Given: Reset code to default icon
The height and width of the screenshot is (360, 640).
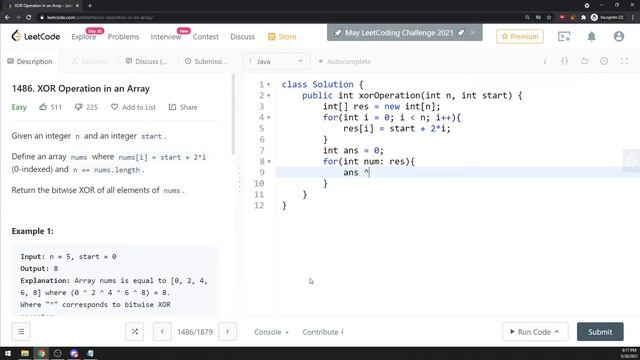Looking at the screenshot, I should click(584, 61).
